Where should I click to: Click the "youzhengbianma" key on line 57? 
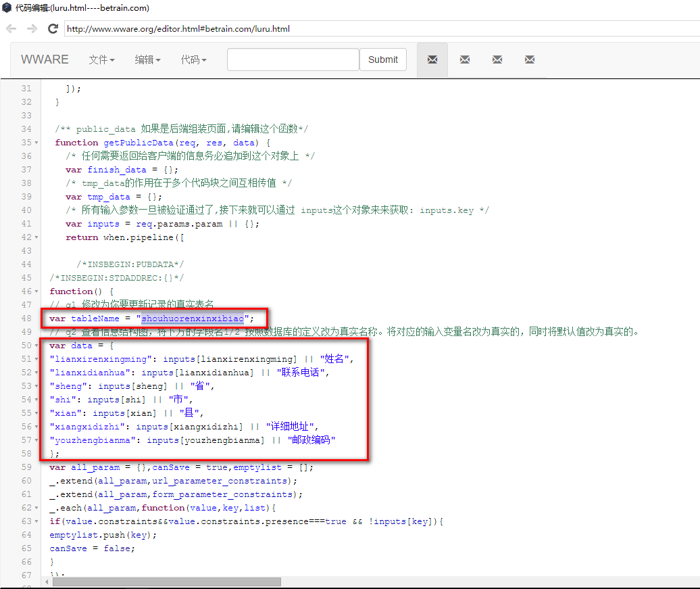coord(93,441)
